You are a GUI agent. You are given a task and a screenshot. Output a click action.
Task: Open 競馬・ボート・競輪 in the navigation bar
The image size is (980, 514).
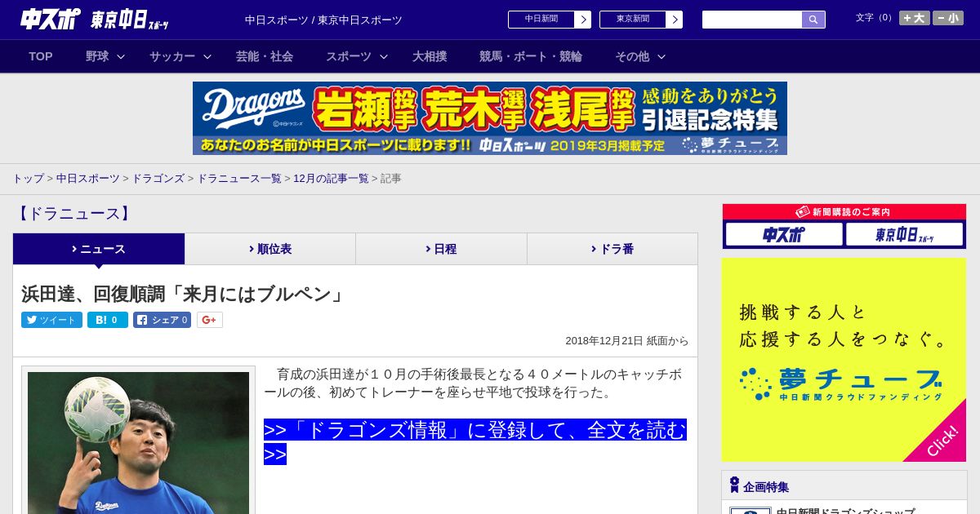[x=531, y=56]
